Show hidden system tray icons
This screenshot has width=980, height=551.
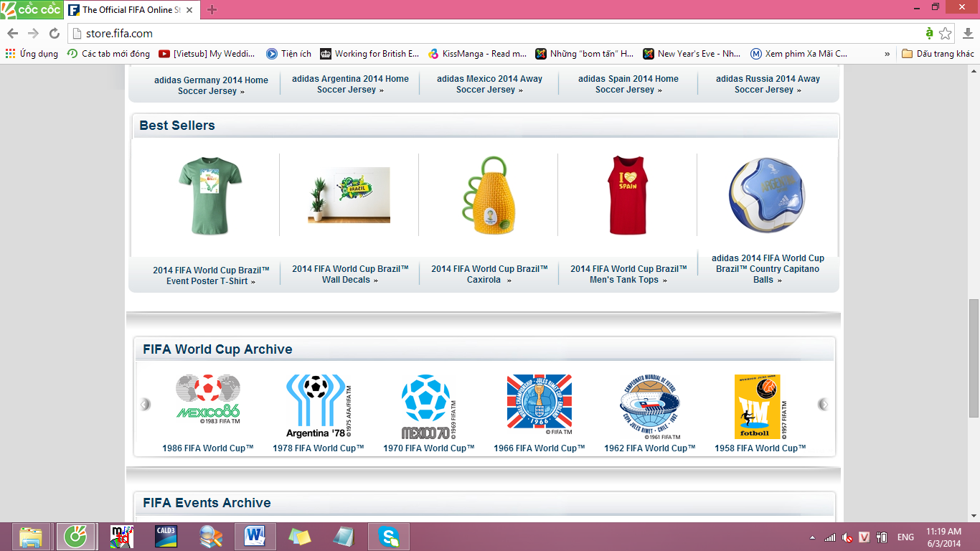[812, 537]
